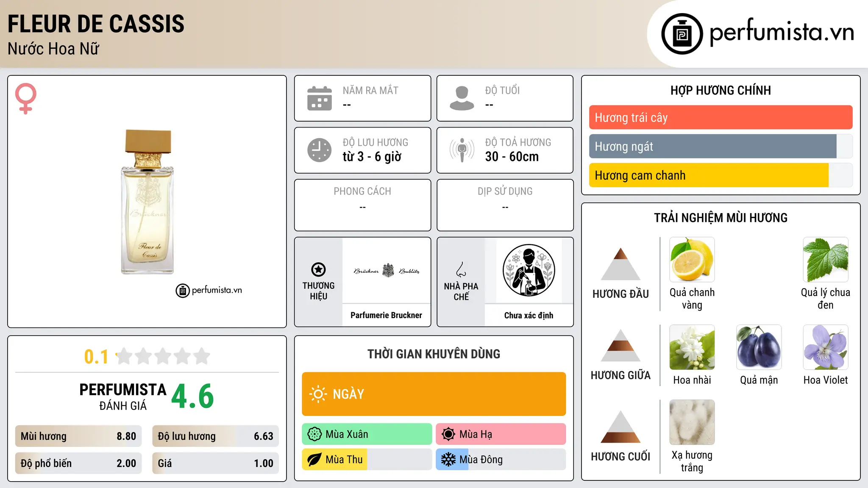Click the snowflake icon beside Mùa Đông
Viewport: 868px width, 488px height.
tap(448, 460)
